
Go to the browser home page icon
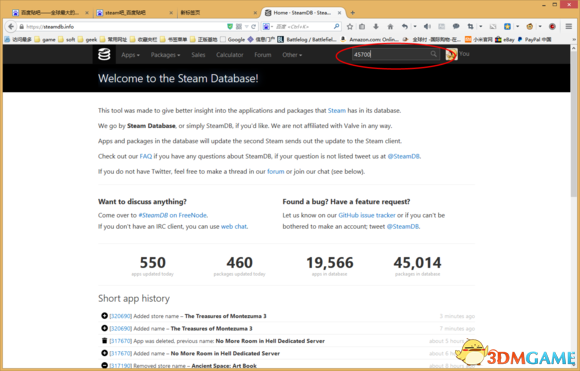390,26
